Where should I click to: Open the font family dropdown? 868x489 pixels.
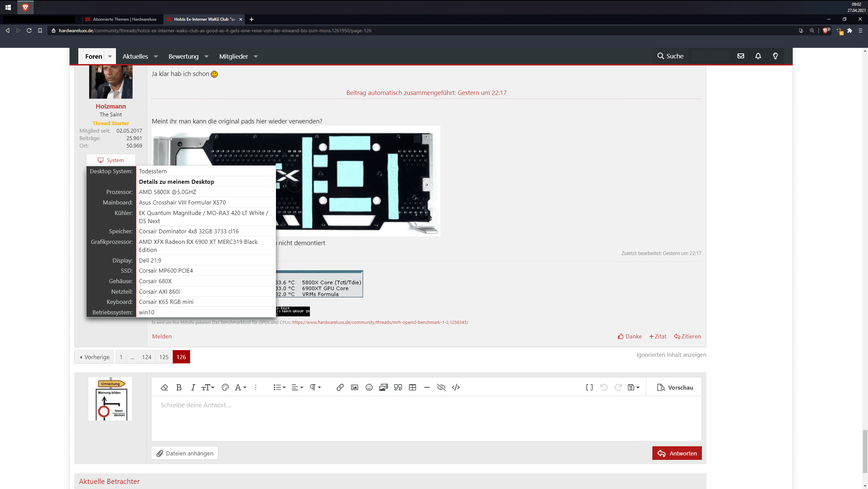tap(241, 387)
